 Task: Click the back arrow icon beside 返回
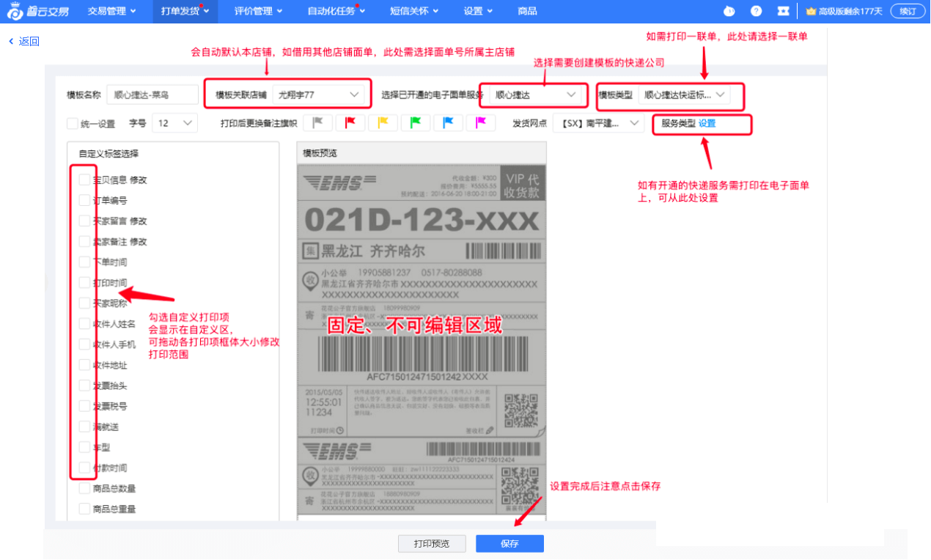click(11, 41)
